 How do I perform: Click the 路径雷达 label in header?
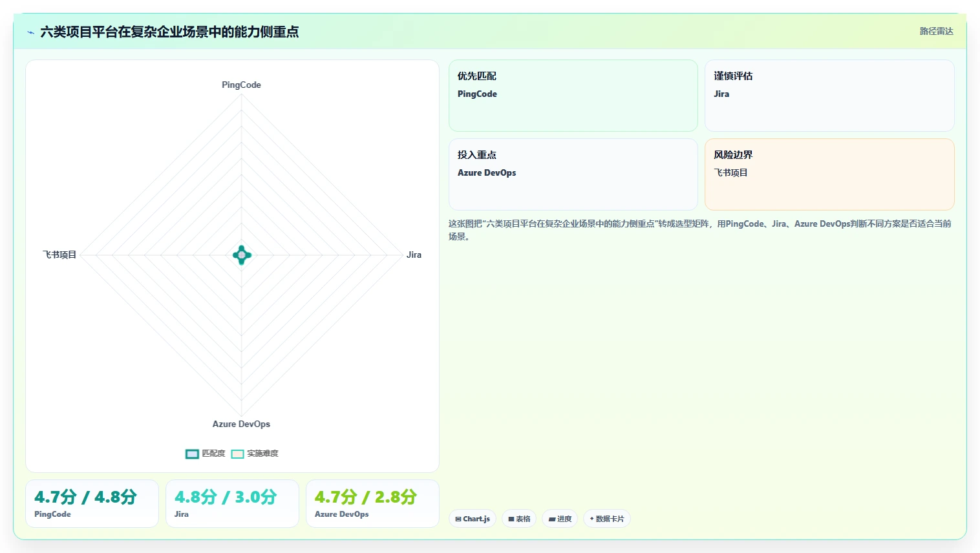(x=937, y=31)
